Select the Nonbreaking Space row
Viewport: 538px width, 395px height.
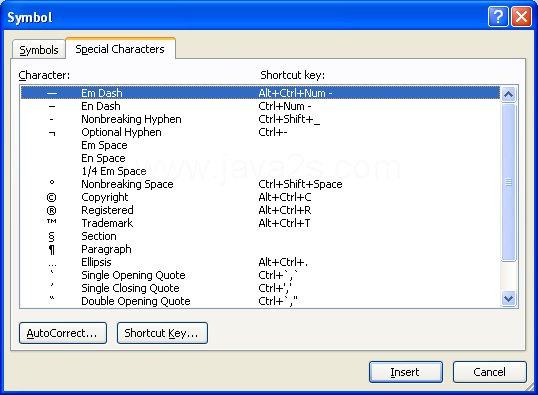point(260,184)
